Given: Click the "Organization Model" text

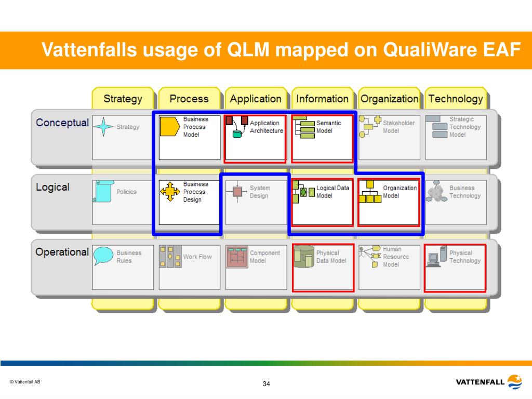Looking at the screenshot, I should [x=400, y=192].
